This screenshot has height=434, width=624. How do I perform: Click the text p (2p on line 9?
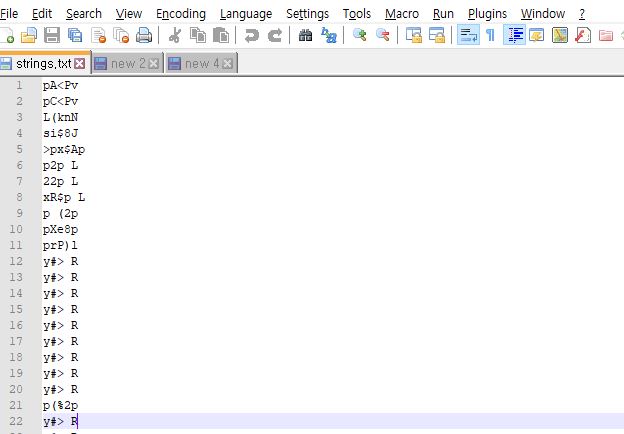pyautogui.click(x=60, y=214)
